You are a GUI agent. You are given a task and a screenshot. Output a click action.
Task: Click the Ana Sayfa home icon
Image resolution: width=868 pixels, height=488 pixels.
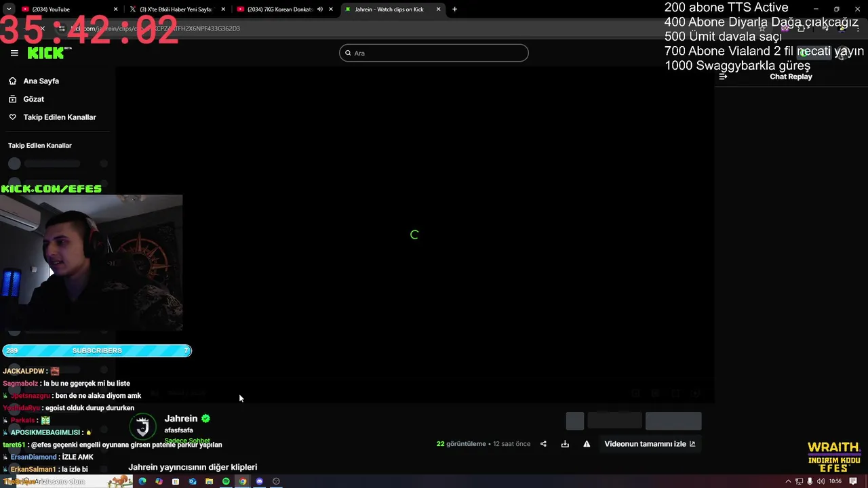pyautogui.click(x=12, y=81)
